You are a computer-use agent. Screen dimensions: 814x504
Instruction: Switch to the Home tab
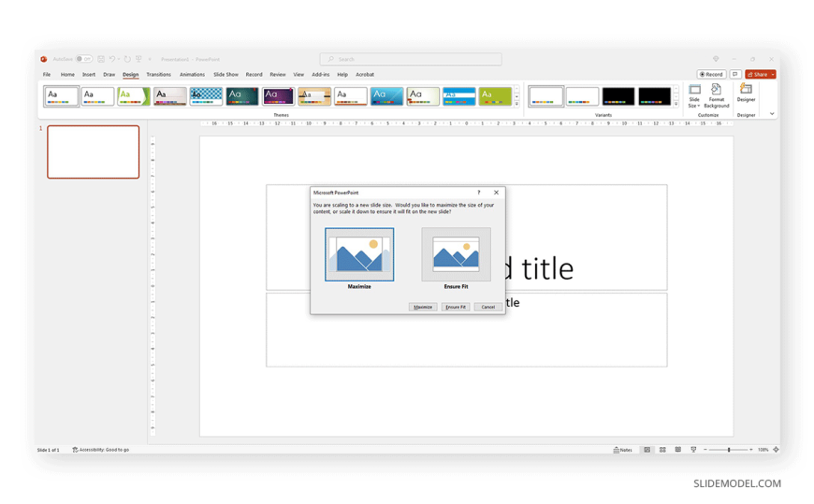67,75
